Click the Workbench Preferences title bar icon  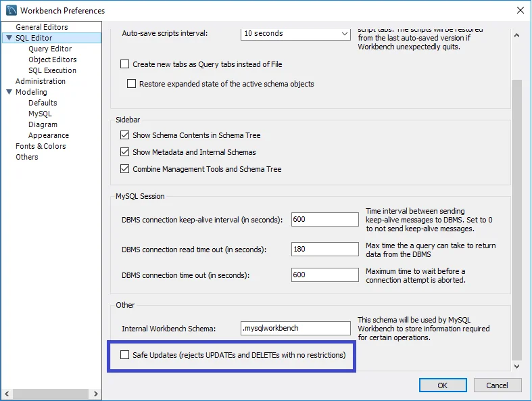[x=10, y=10]
